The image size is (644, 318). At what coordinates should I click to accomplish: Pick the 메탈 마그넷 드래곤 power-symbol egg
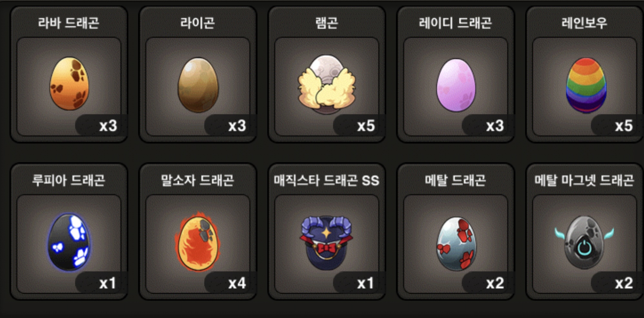coord(584,242)
